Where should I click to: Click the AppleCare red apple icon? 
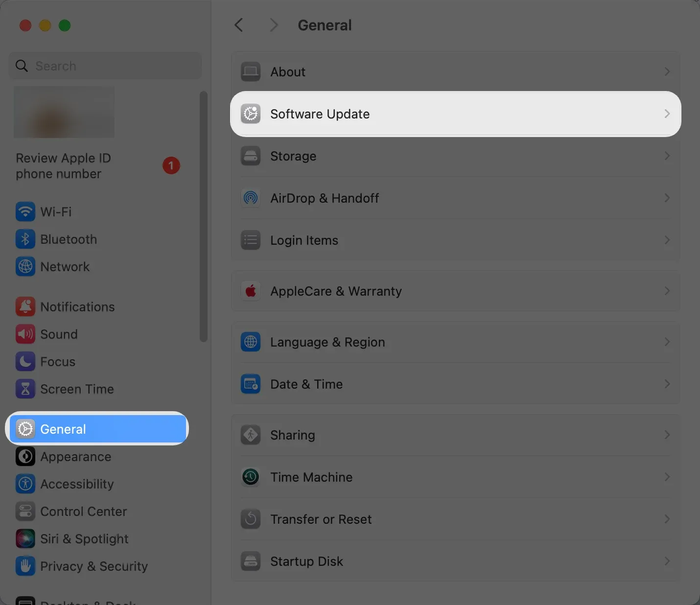click(251, 291)
